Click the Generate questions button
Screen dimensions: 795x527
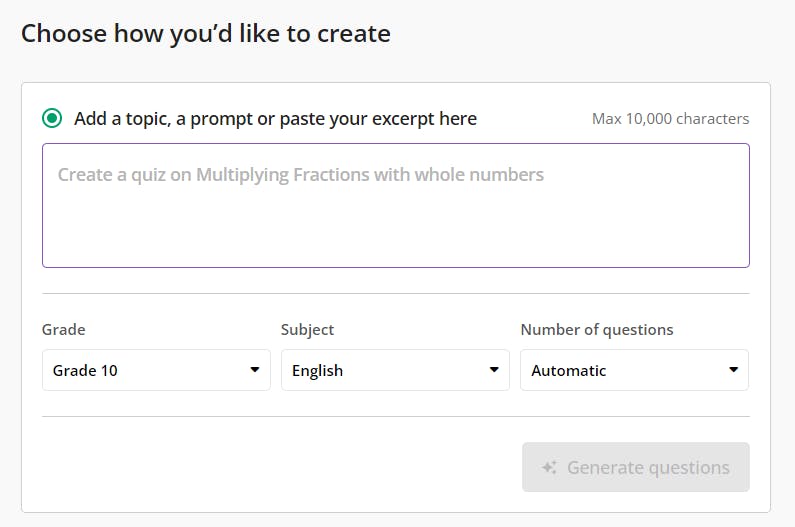[x=636, y=467]
